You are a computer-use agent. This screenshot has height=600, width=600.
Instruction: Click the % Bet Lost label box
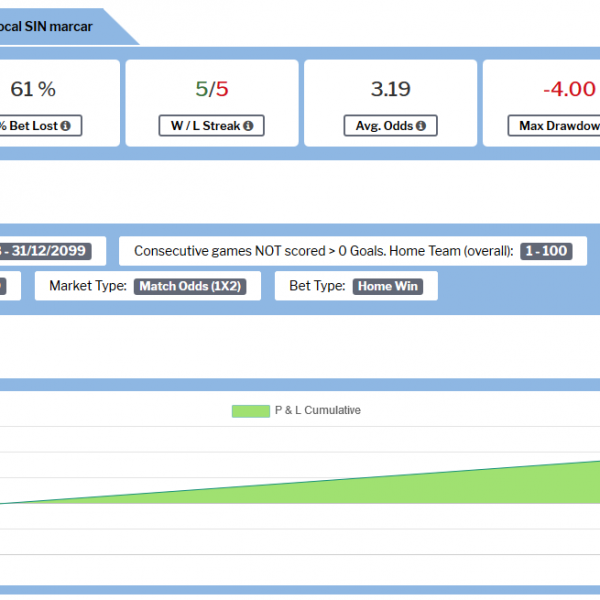(x=40, y=126)
